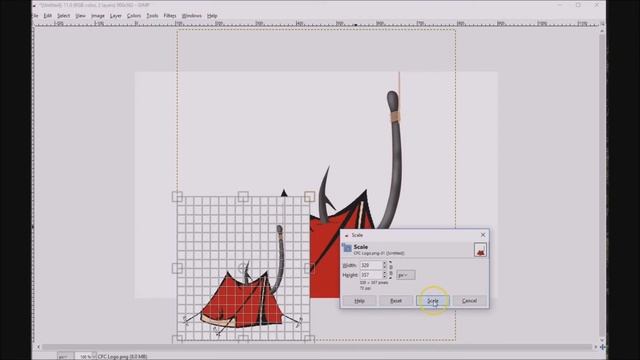Open the View menu
640x360 pixels.
(x=80, y=16)
